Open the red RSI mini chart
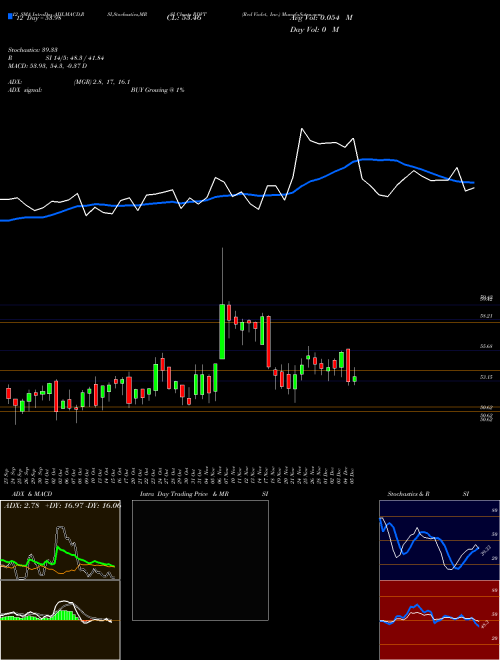Screen dimensions: 500x660 [439, 620]
